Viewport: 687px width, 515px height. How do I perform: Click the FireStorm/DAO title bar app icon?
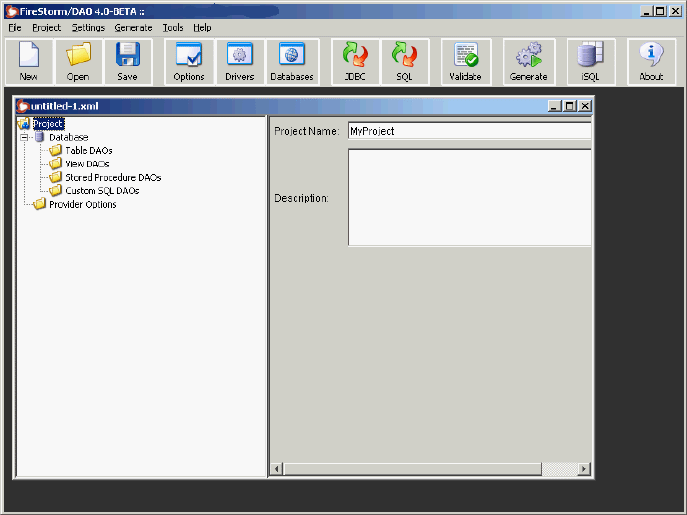12,11
